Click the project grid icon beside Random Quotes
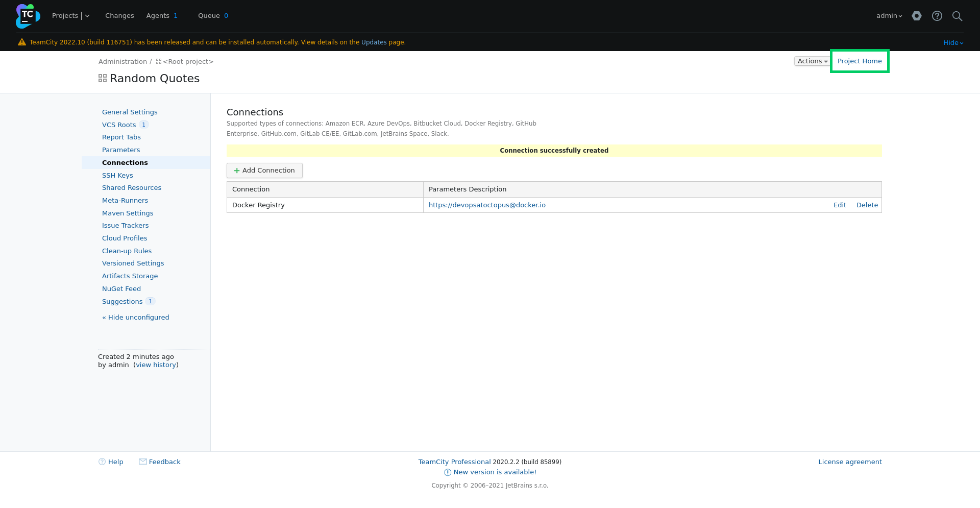The height and width of the screenshot is (508, 980). (103, 78)
